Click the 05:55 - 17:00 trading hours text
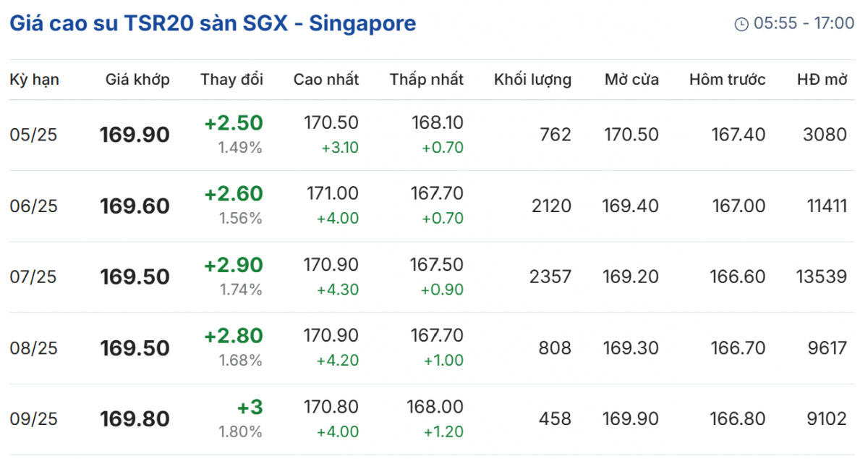The image size is (868, 459). tap(804, 24)
